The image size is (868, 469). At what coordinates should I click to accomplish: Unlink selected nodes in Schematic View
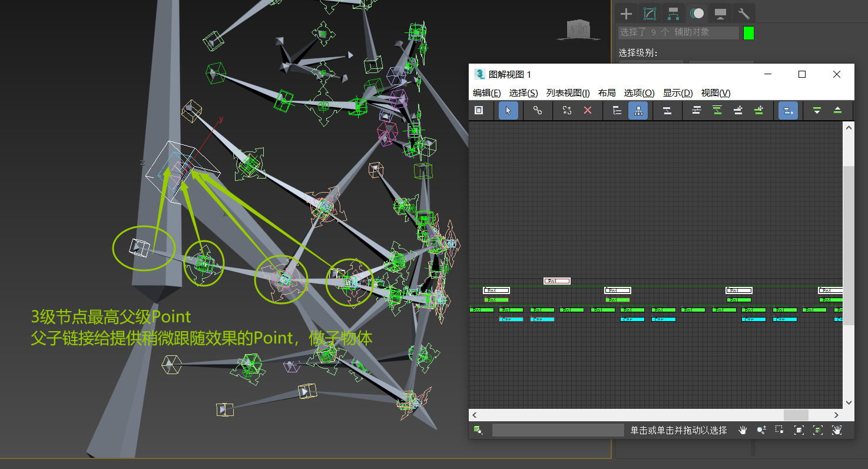[x=567, y=110]
